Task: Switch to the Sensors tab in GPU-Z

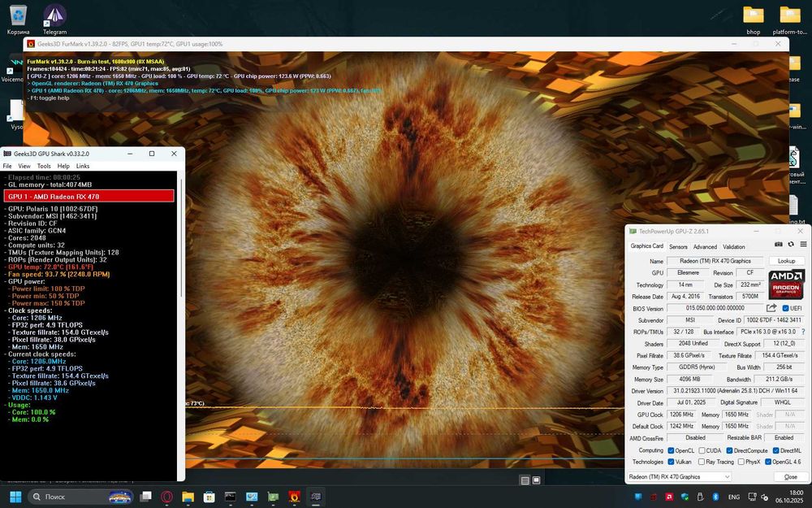Action: point(678,246)
